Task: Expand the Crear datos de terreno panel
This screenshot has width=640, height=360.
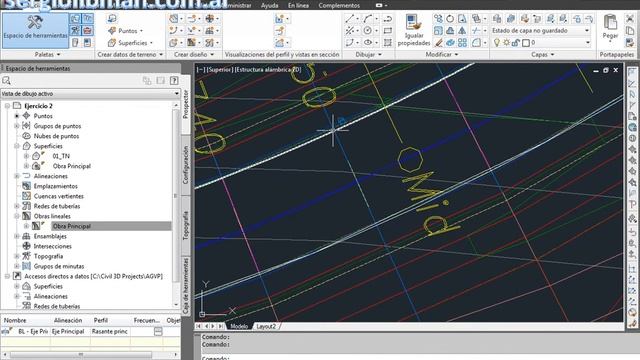Action: click(130, 54)
